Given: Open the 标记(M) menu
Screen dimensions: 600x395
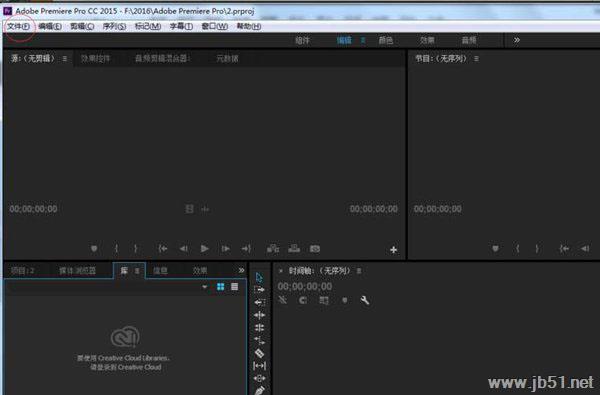Looking at the screenshot, I should [x=148, y=26].
